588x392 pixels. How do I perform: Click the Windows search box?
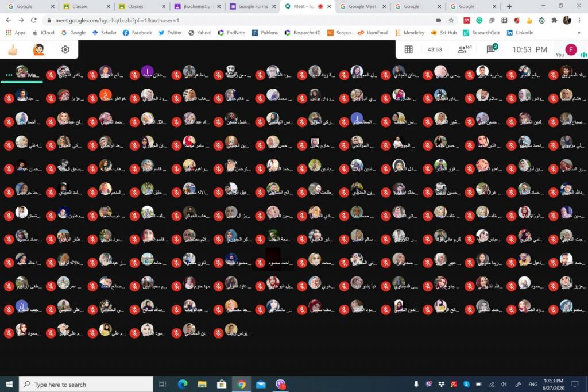86,384
